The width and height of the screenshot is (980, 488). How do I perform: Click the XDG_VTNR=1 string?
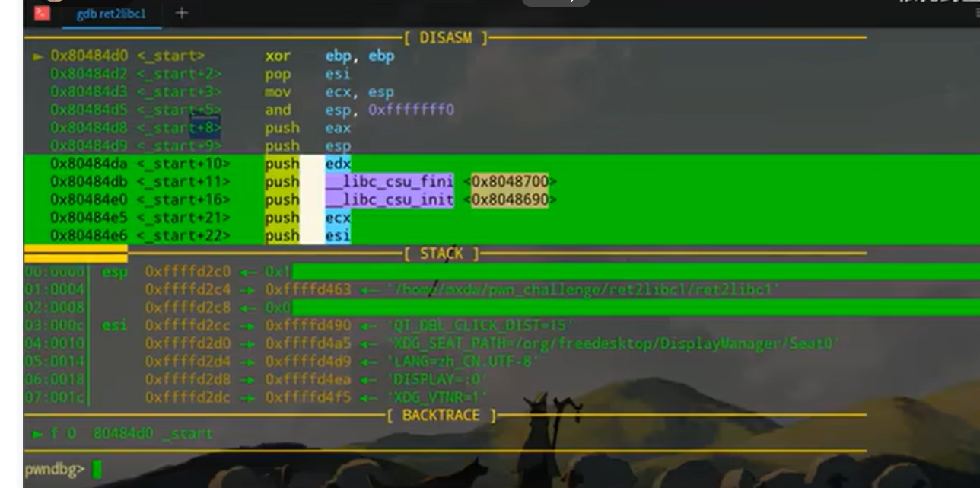(x=437, y=397)
